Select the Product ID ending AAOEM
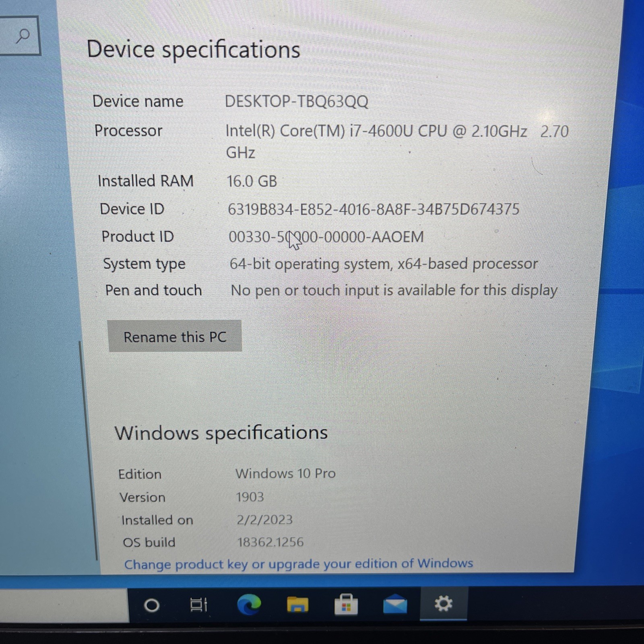 coord(326,237)
